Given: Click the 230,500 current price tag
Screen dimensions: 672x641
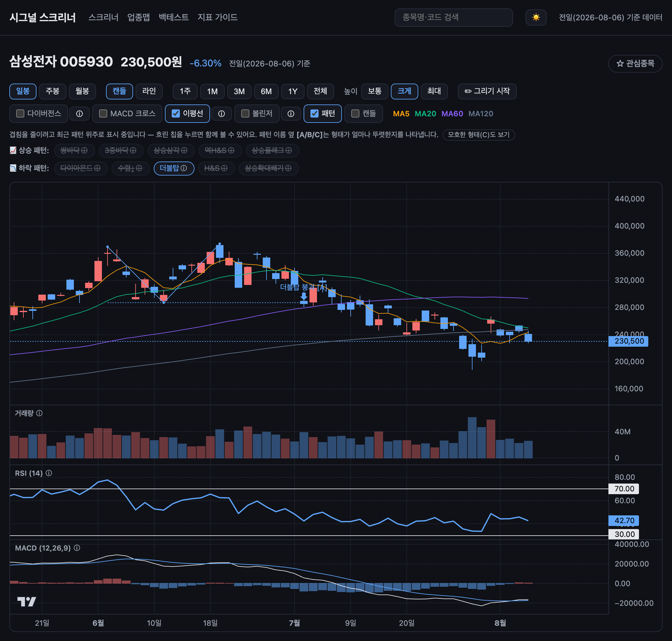Looking at the screenshot, I should coord(629,341).
